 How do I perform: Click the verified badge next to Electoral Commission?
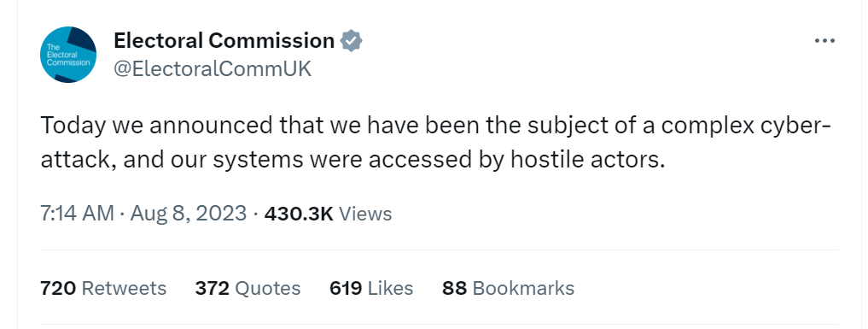pos(351,41)
